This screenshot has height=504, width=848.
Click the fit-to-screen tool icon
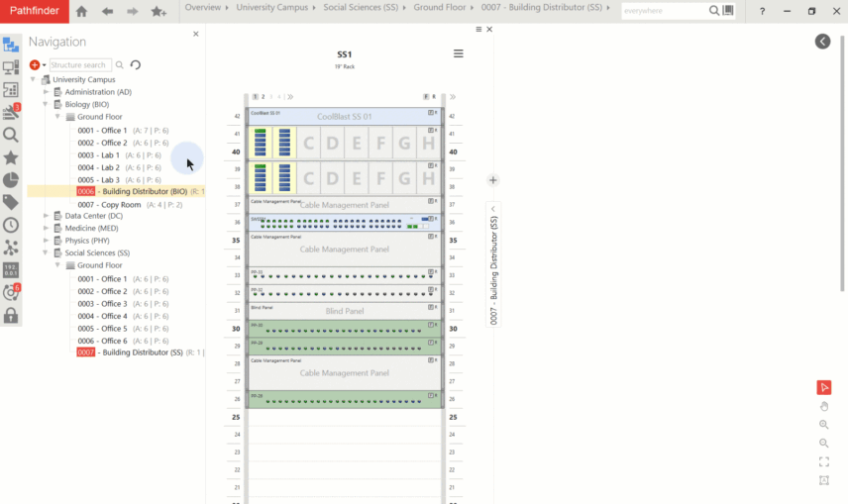(823, 461)
